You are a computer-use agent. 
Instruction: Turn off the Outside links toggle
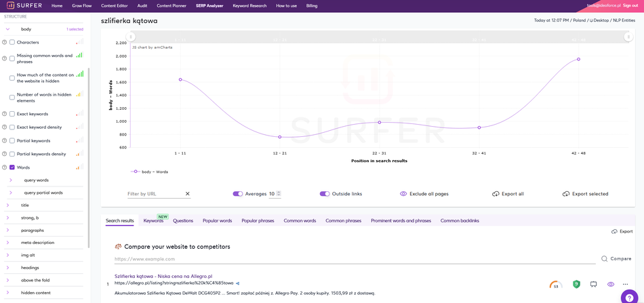324,194
